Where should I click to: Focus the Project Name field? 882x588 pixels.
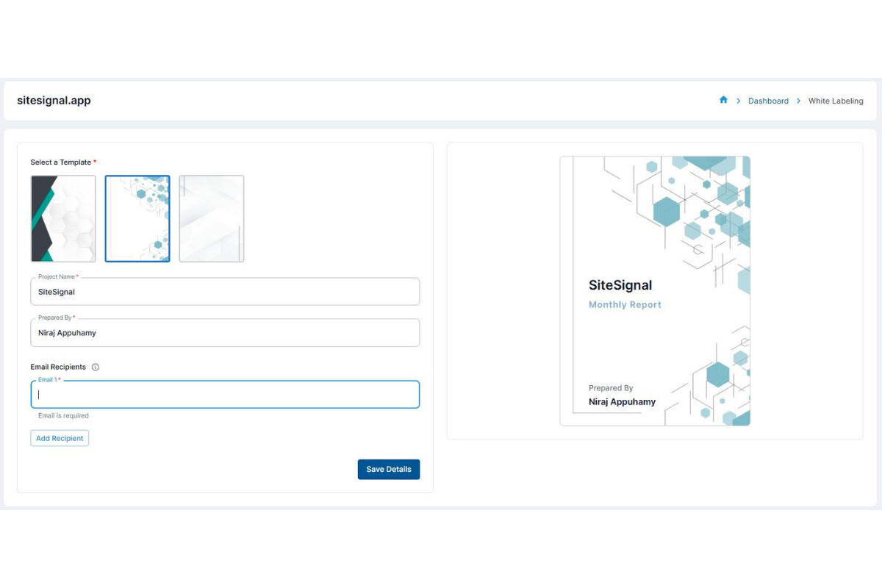tap(225, 292)
